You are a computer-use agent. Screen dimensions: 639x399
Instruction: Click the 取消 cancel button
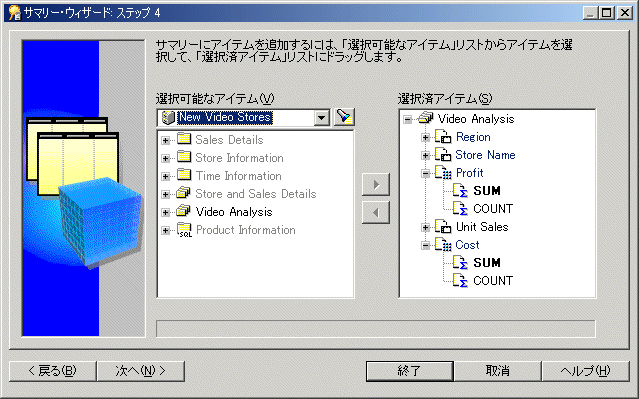click(498, 371)
